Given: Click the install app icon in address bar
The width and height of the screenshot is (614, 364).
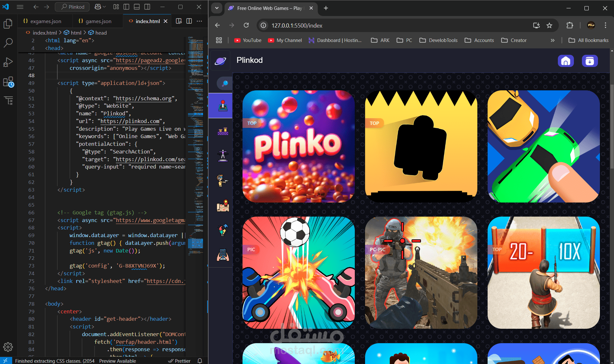Looking at the screenshot, I should (536, 25).
